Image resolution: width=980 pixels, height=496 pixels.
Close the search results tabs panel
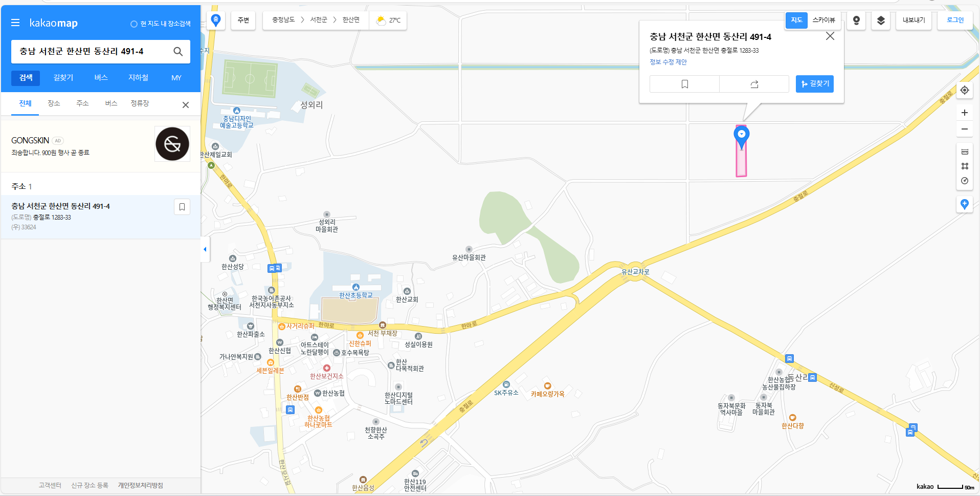point(186,105)
